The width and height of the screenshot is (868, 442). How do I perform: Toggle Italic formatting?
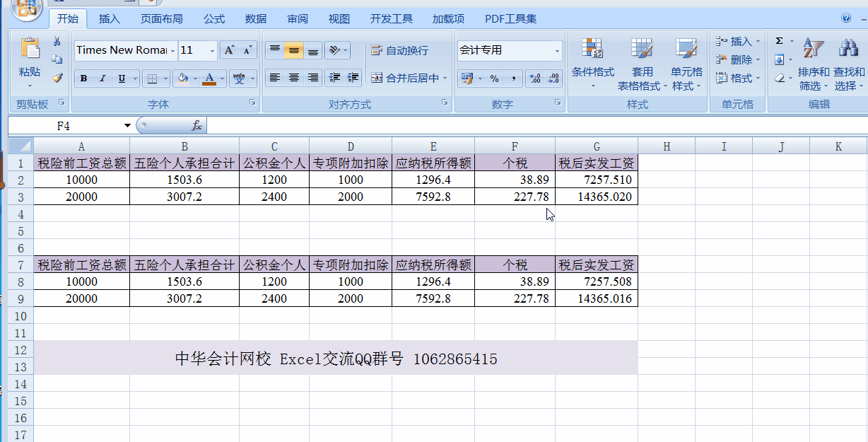102,78
